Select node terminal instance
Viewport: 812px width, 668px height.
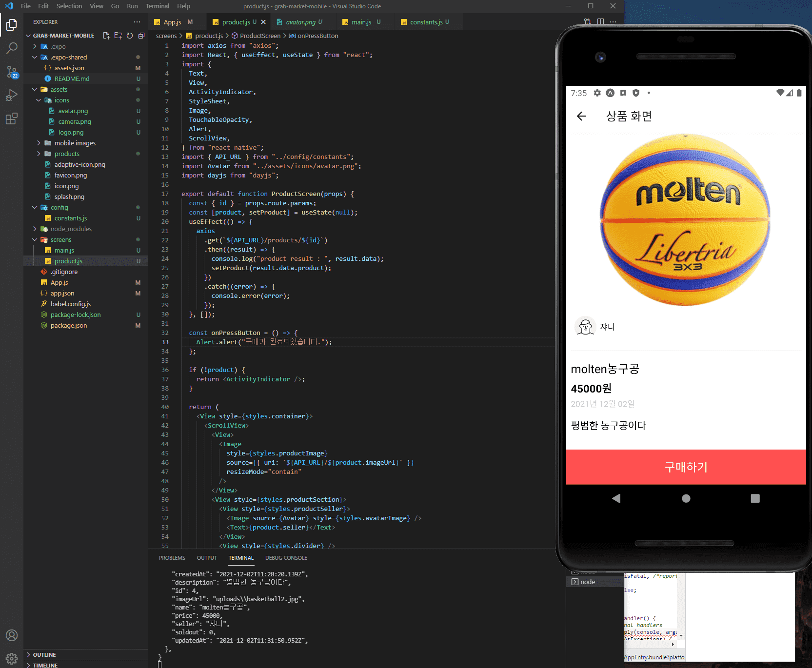(594, 582)
